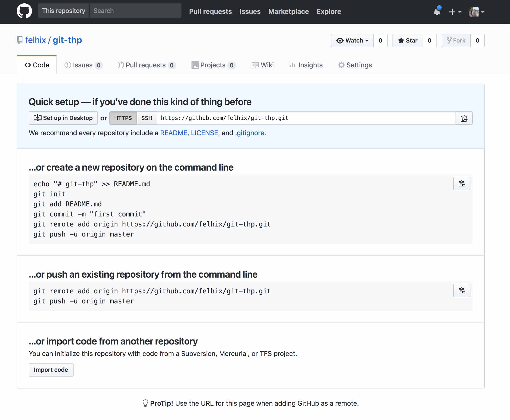Screen dimensions: 510x420
Task: Click the GitHub Octocat logo
Action: coord(24,11)
